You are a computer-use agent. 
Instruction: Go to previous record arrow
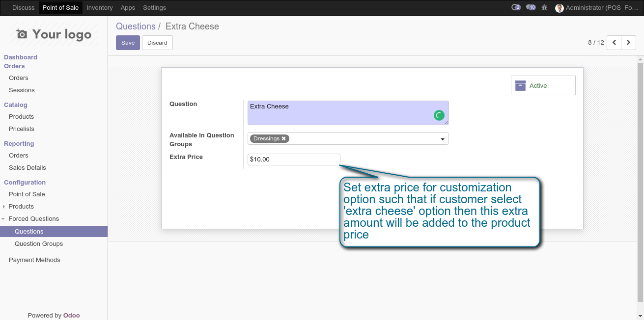614,43
